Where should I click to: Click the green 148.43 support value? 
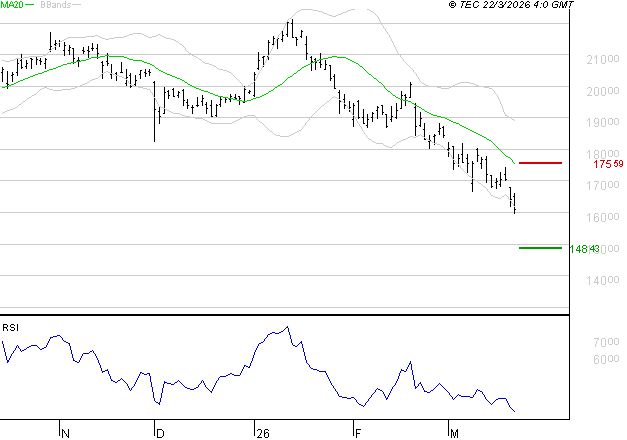(584, 249)
